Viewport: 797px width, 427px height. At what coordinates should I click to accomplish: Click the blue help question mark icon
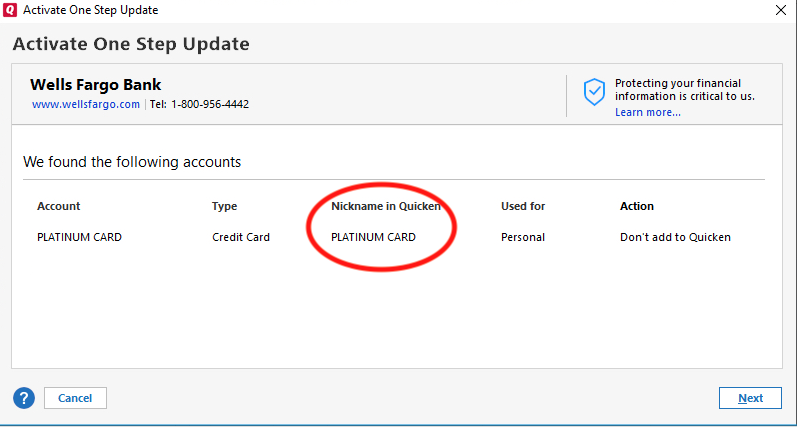tap(24, 398)
